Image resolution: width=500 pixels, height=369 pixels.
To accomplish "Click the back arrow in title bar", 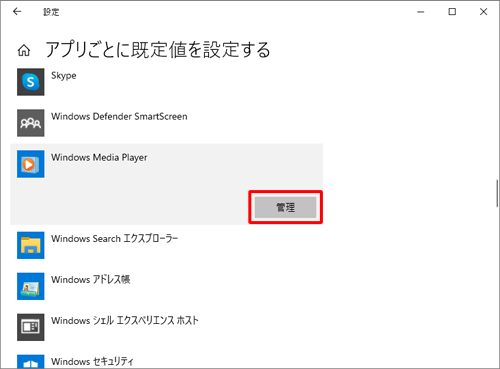I will click(17, 12).
